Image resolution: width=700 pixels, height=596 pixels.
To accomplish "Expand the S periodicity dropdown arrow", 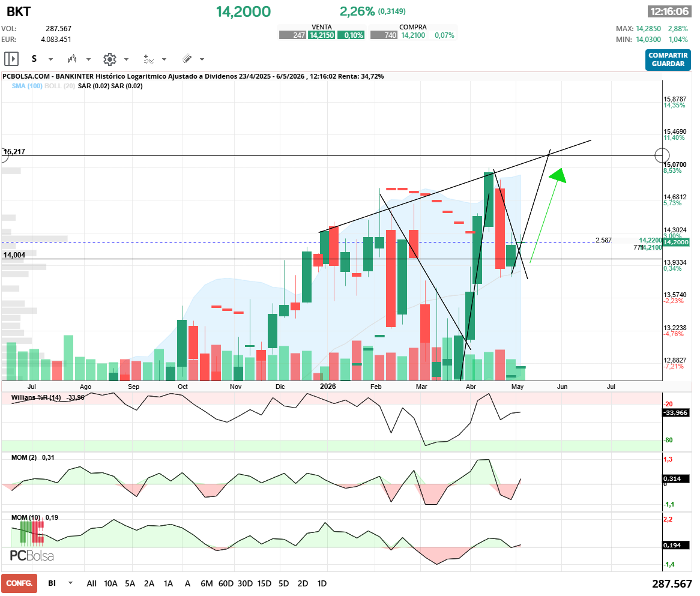I will tap(50, 59).
